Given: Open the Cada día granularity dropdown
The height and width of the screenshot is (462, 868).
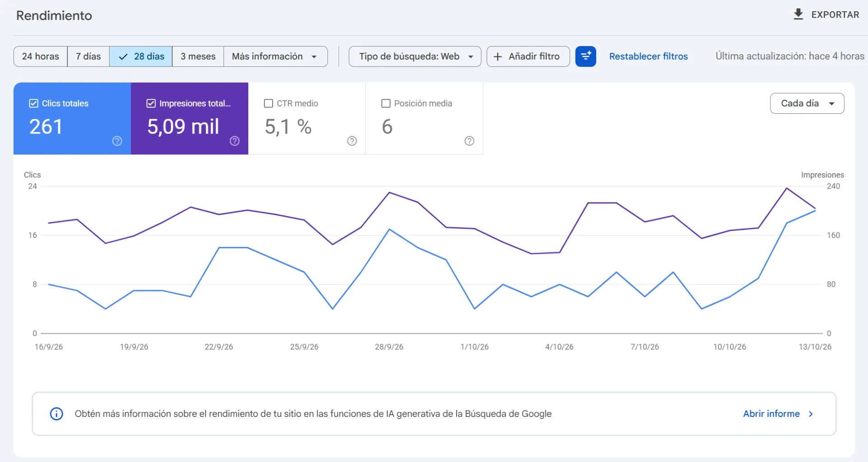Looking at the screenshot, I should (x=807, y=103).
